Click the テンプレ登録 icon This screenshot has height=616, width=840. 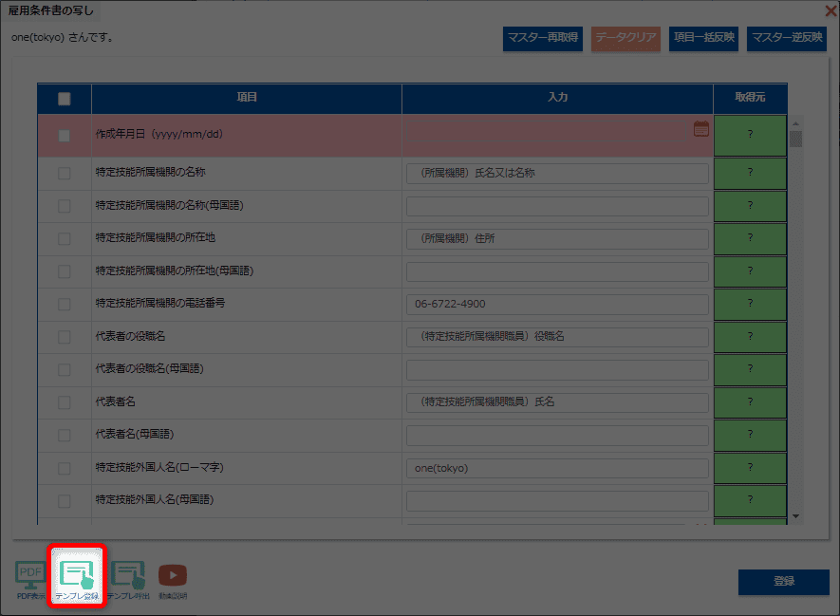coord(77,577)
